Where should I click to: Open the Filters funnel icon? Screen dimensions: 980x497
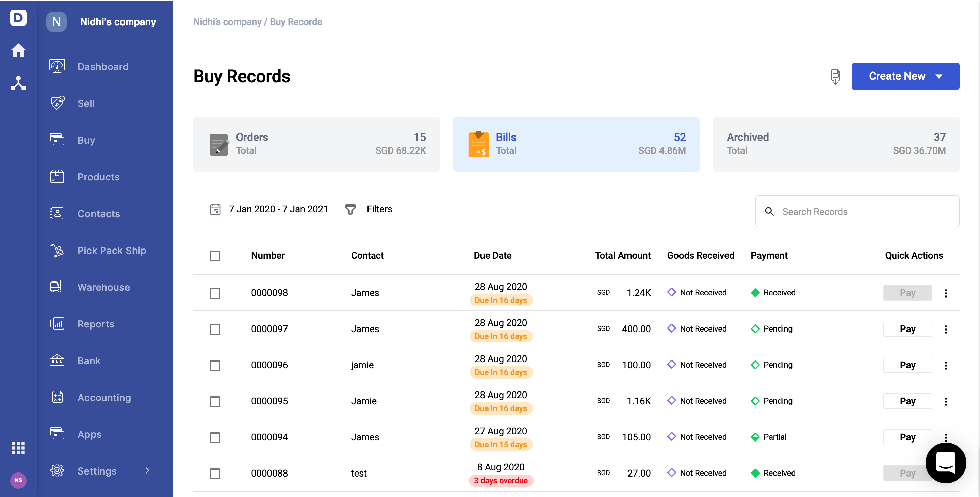tap(350, 209)
